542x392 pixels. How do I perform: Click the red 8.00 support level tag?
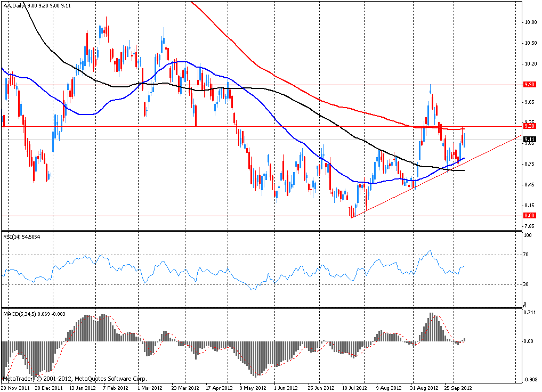point(529,216)
